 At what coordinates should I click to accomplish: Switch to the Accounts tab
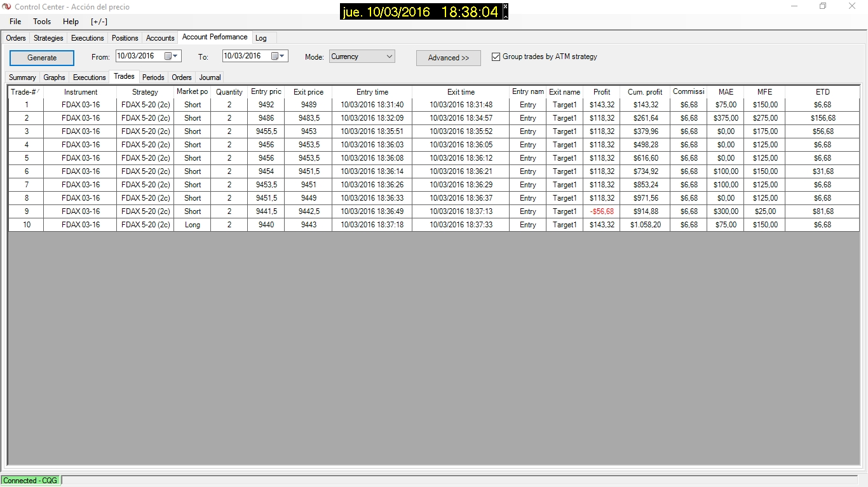[160, 38]
